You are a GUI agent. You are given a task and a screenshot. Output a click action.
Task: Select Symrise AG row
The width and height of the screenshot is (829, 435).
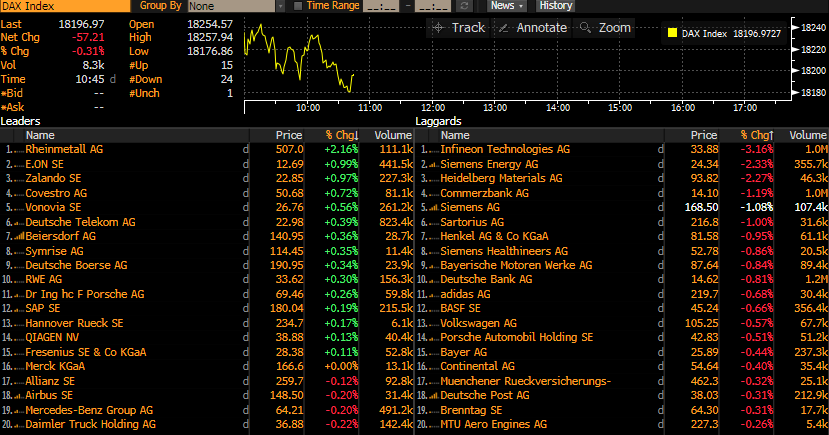pyautogui.click(x=206, y=251)
